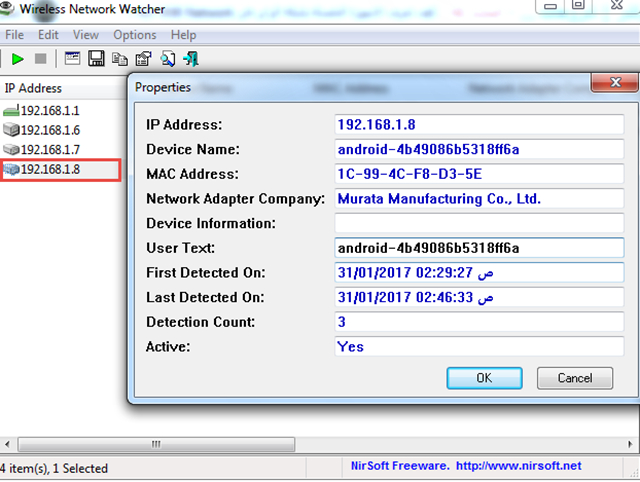Select the 192.168.1.6 device row
This screenshot has width=640, height=482.
click(x=49, y=130)
